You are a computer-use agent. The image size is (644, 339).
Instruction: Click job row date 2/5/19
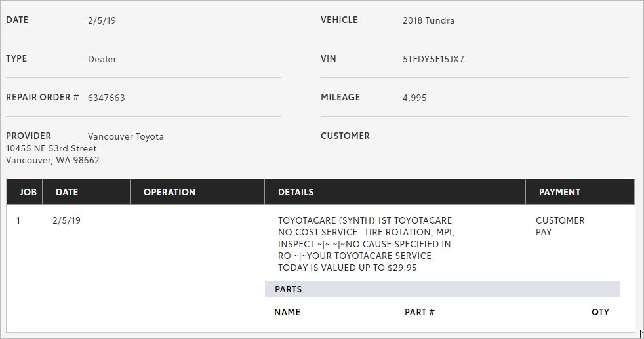[66, 220]
